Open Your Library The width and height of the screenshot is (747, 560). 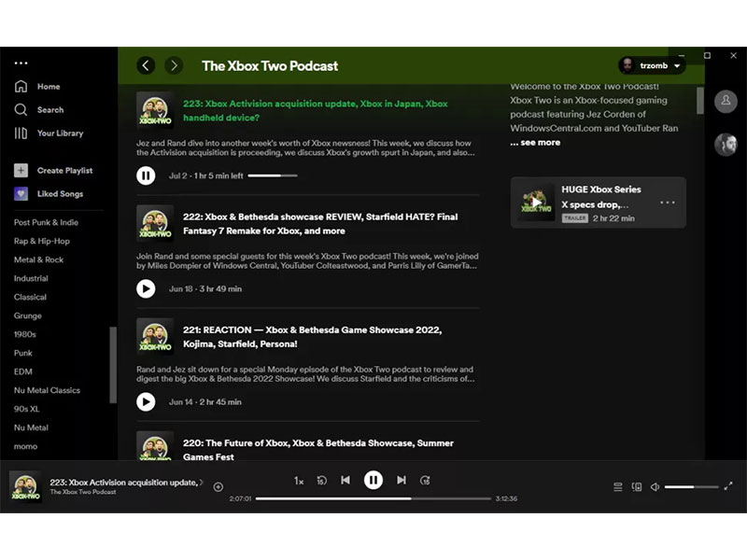[x=49, y=133]
